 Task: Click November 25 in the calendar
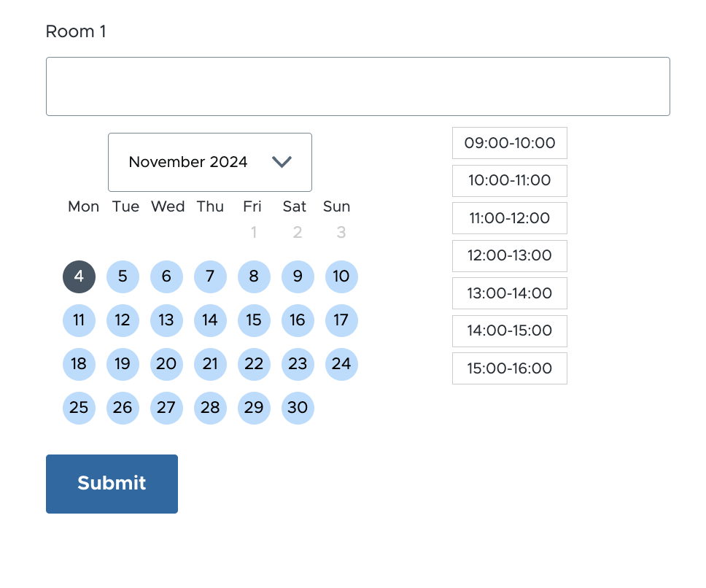79,408
